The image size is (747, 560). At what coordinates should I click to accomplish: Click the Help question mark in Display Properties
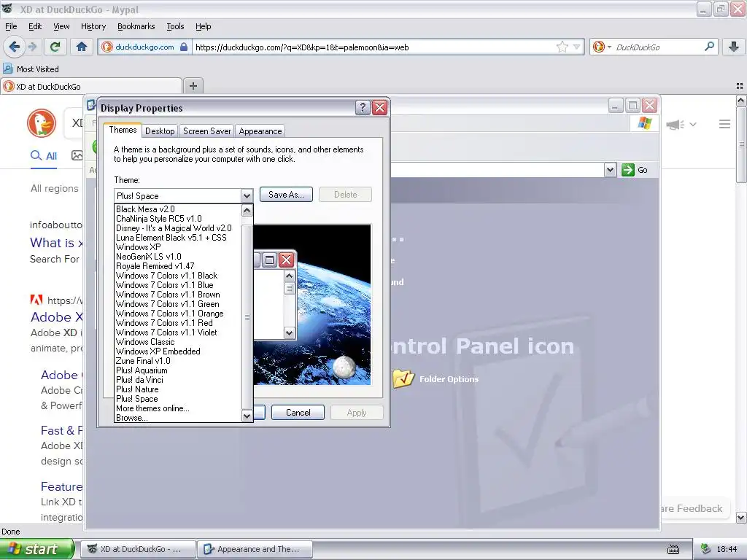pyautogui.click(x=363, y=108)
